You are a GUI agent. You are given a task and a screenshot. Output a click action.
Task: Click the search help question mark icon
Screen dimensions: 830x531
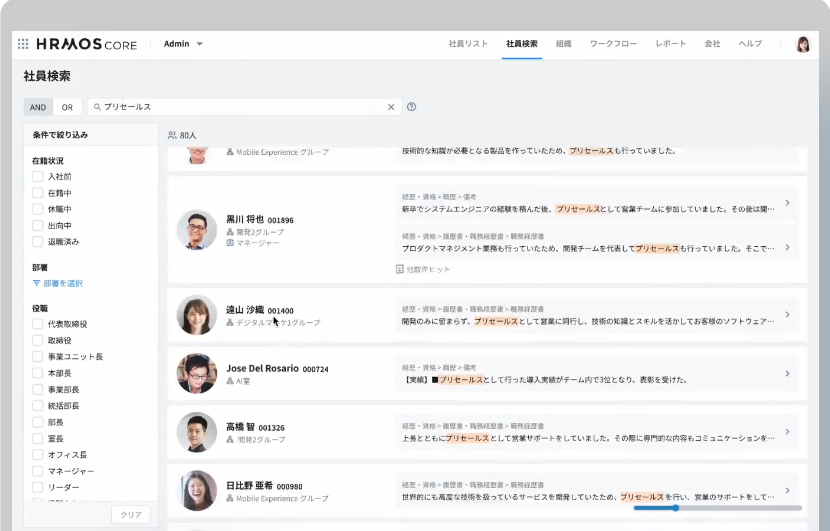click(x=412, y=107)
